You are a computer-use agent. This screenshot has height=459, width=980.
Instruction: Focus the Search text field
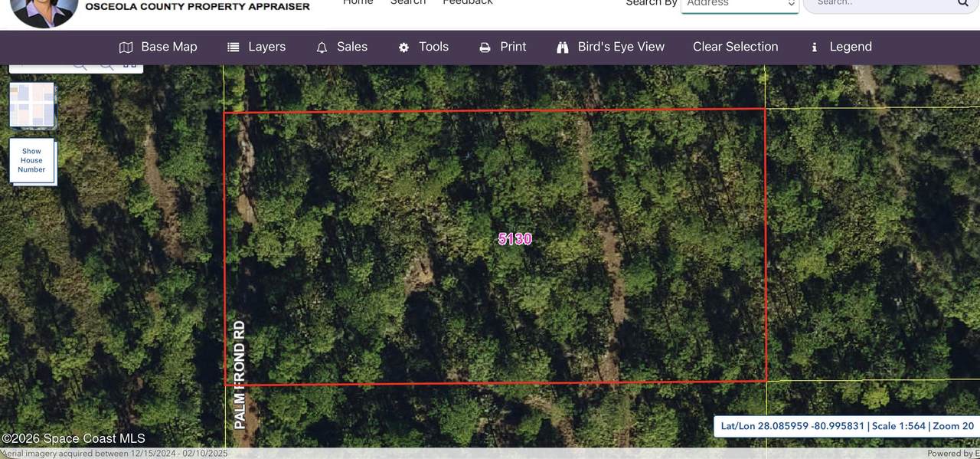coord(880,3)
